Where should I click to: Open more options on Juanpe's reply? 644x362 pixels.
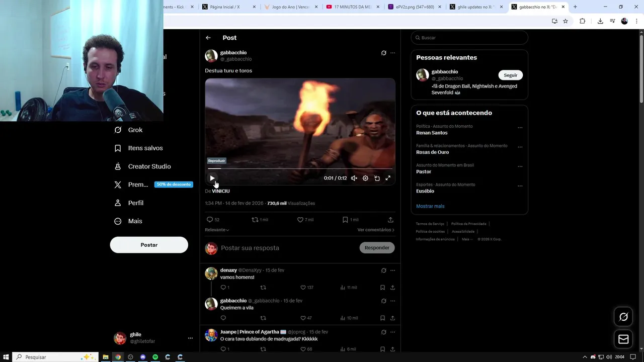393,332
